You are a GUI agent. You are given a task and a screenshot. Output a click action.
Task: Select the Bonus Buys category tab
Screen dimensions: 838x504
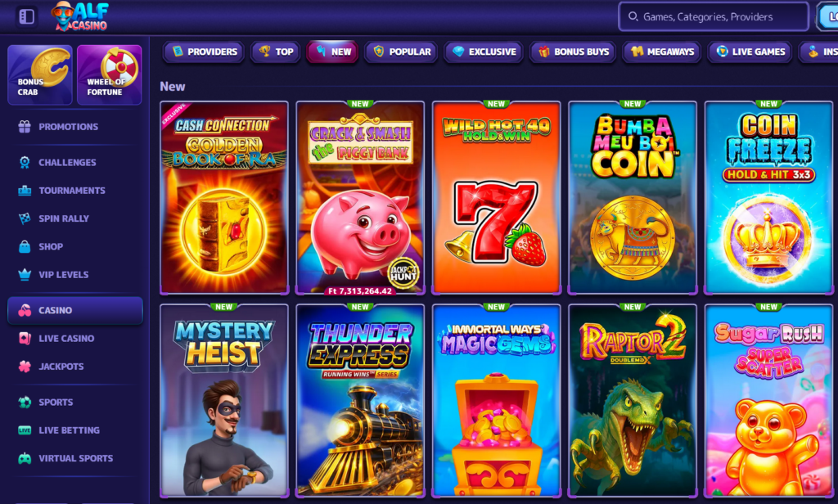[x=574, y=52]
